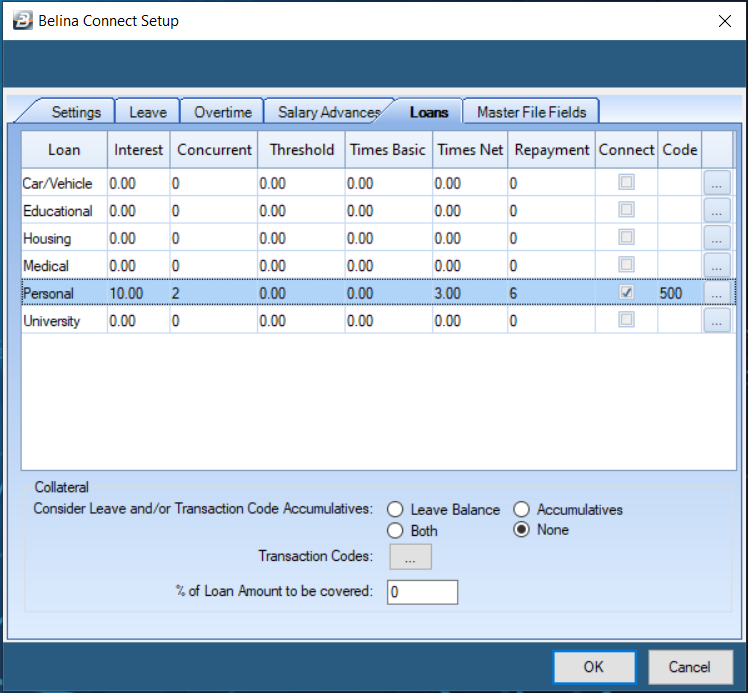Click University threshold cell 0.00

(x=301, y=321)
